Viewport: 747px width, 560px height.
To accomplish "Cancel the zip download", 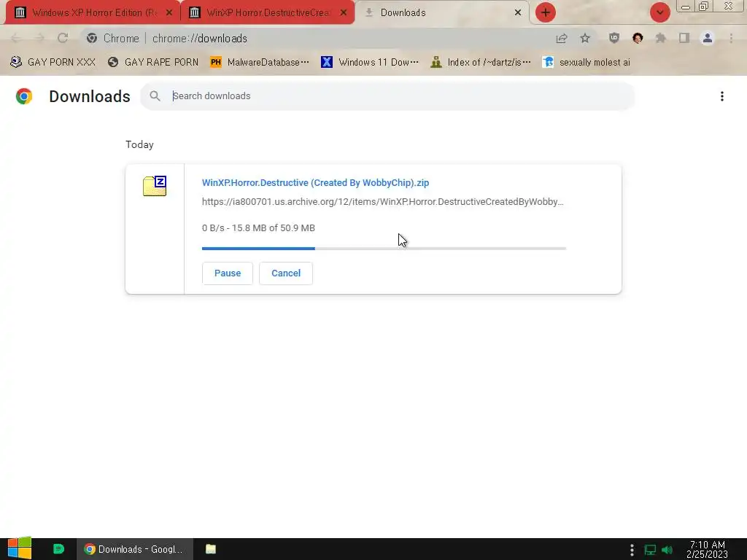I will point(286,273).
